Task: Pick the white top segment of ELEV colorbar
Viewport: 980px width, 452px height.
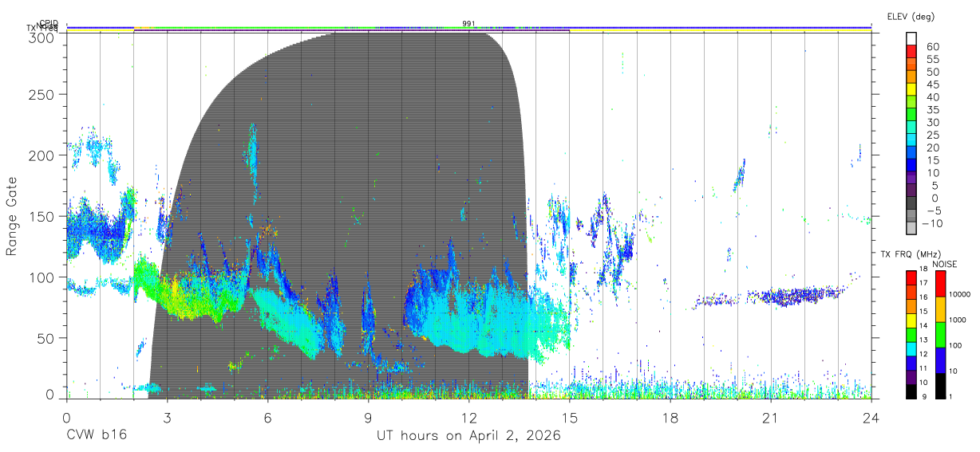Action: point(911,38)
